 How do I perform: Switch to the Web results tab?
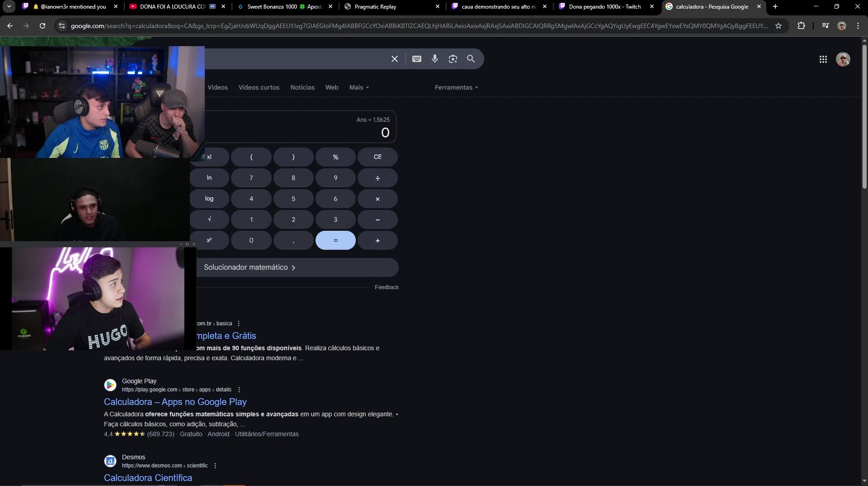pos(332,87)
